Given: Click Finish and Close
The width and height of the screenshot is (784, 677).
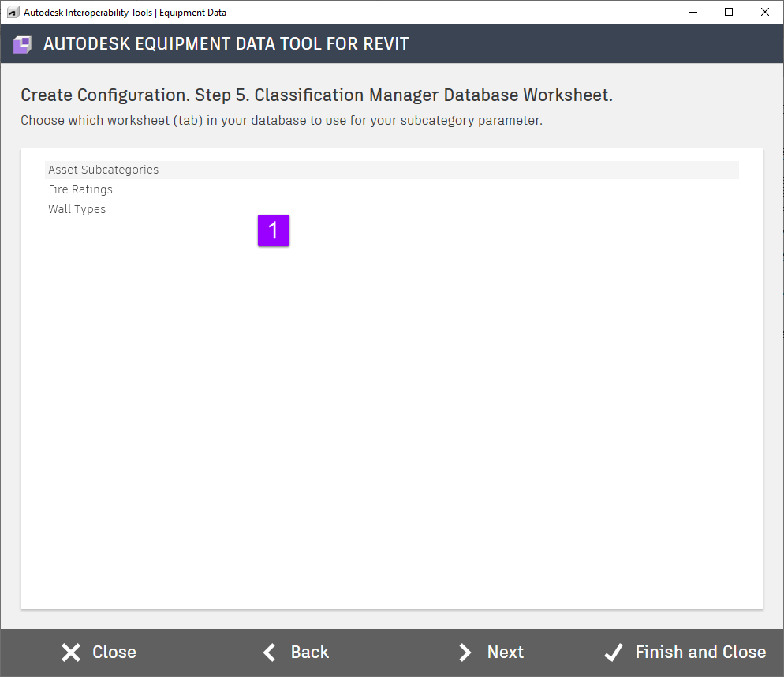Looking at the screenshot, I should [x=685, y=652].
